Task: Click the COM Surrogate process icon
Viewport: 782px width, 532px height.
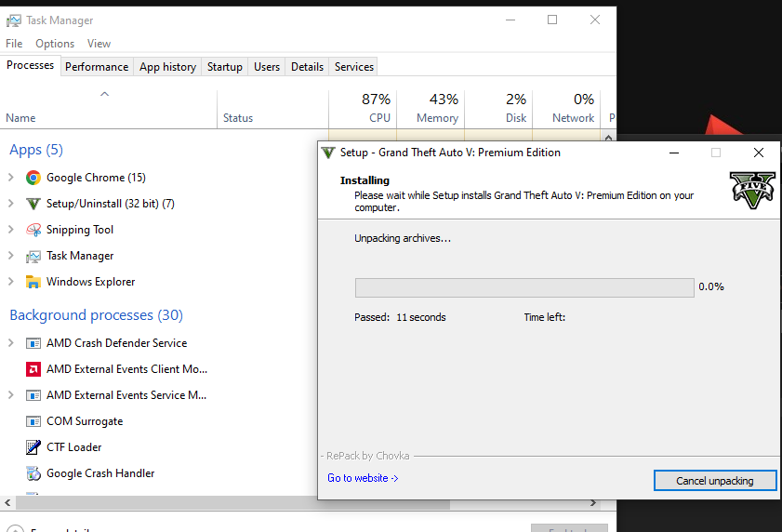Action: click(33, 421)
